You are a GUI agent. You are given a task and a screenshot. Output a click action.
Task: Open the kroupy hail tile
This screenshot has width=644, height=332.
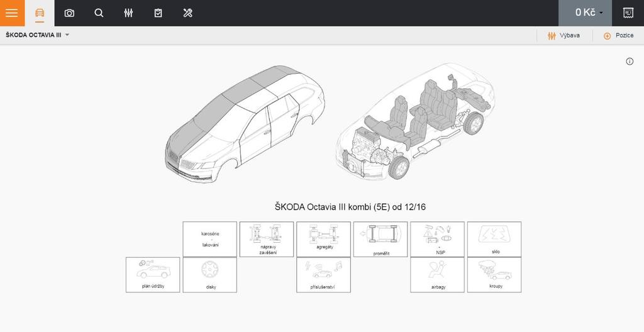click(x=494, y=275)
